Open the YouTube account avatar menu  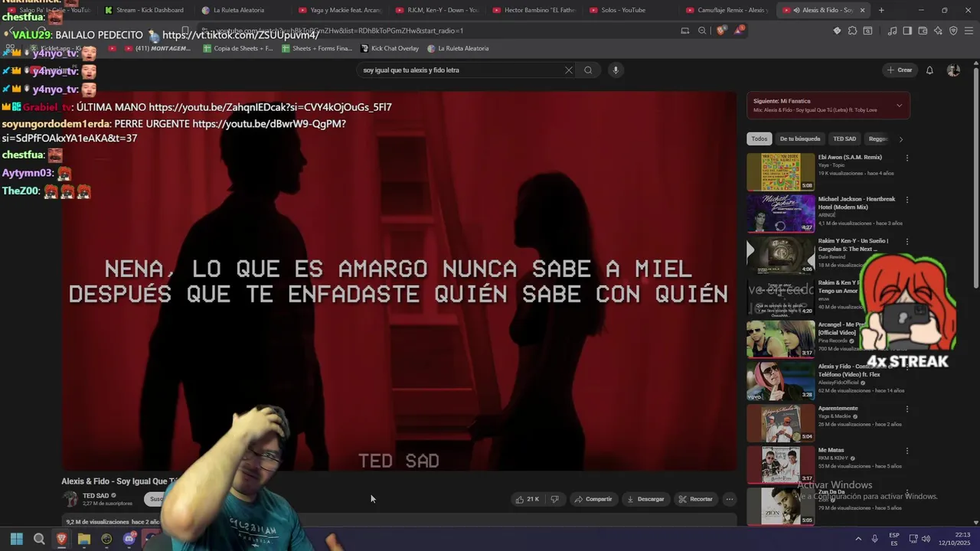[953, 70]
